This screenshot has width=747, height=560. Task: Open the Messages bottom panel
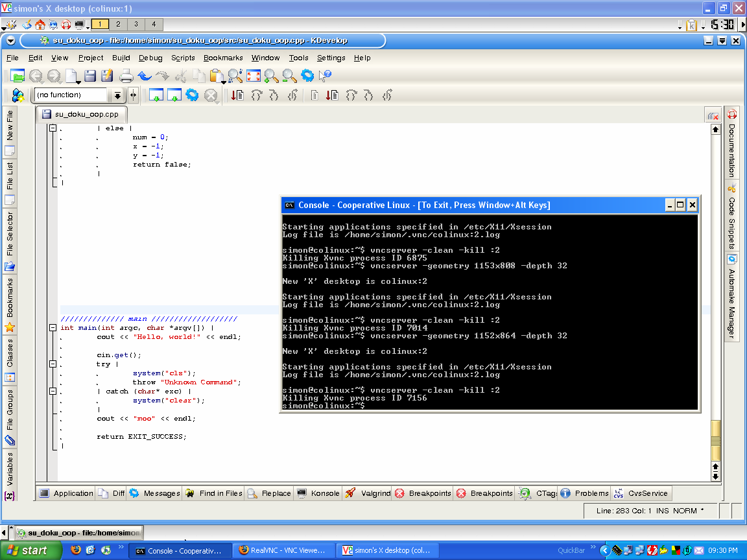pos(156,493)
